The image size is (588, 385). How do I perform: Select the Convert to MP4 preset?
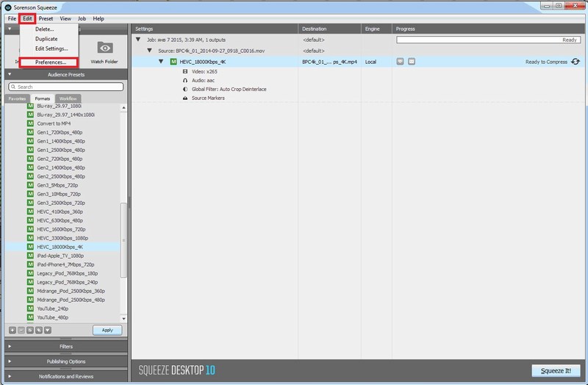click(x=62, y=123)
